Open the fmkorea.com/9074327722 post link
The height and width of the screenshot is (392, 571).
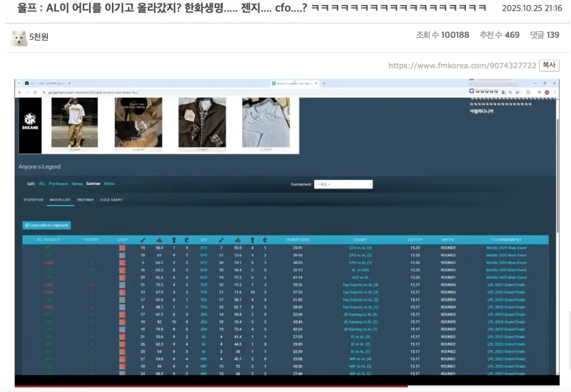pyautogui.click(x=462, y=66)
